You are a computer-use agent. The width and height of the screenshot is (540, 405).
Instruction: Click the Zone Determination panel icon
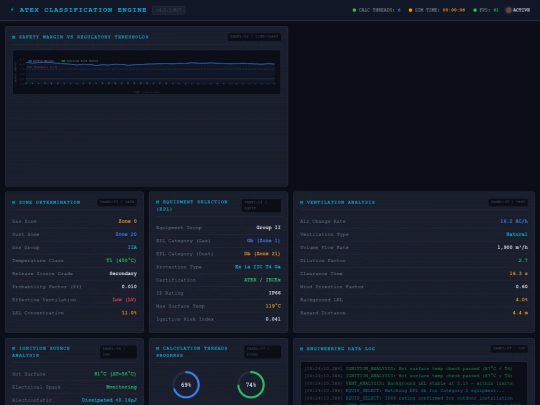point(14,202)
